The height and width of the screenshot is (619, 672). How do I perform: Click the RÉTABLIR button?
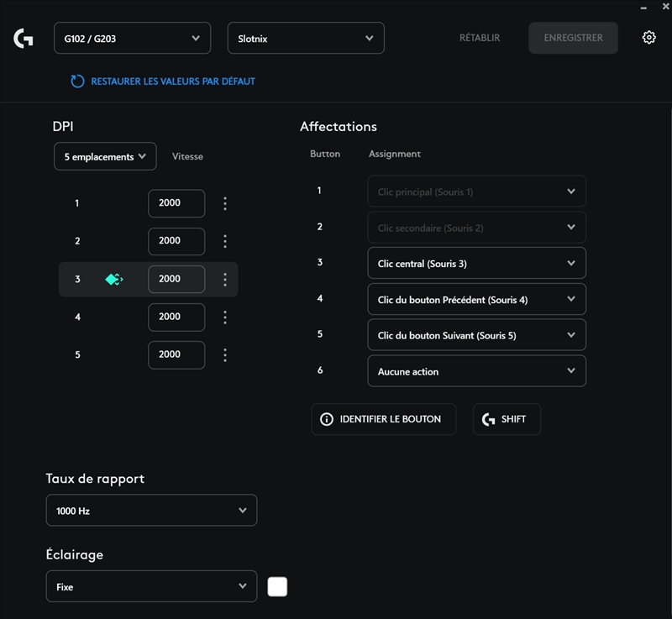(480, 38)
